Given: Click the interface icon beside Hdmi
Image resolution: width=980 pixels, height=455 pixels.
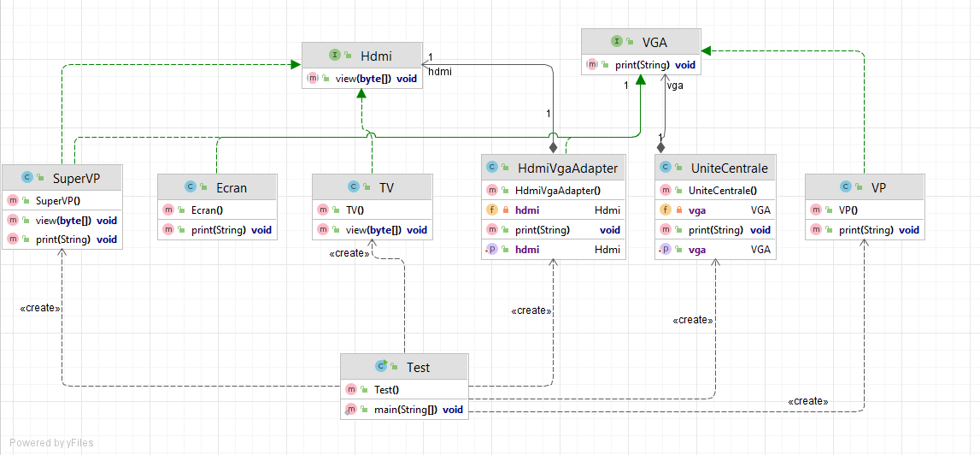Looking at the screenshot, I should (x=334, y=56).
